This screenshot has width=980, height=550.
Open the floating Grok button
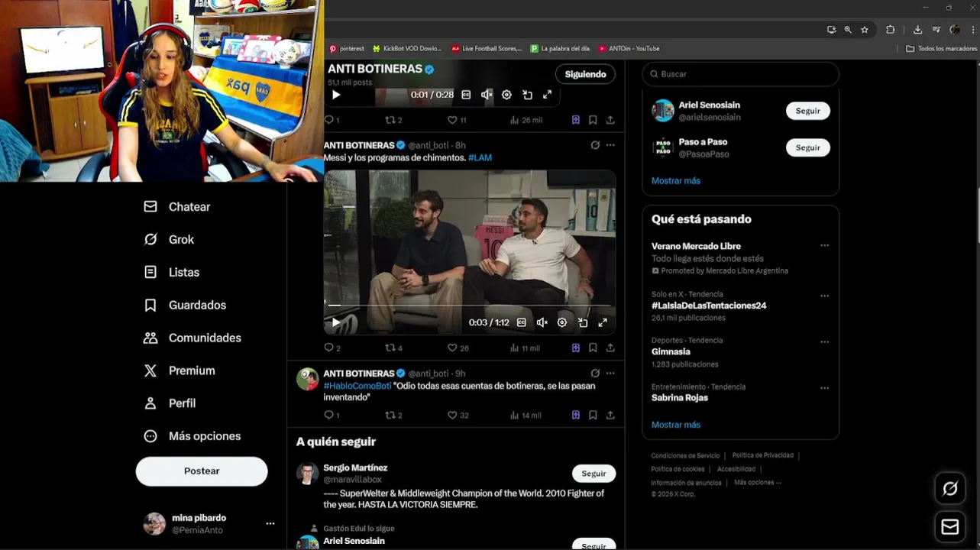[x=950, y=489]
